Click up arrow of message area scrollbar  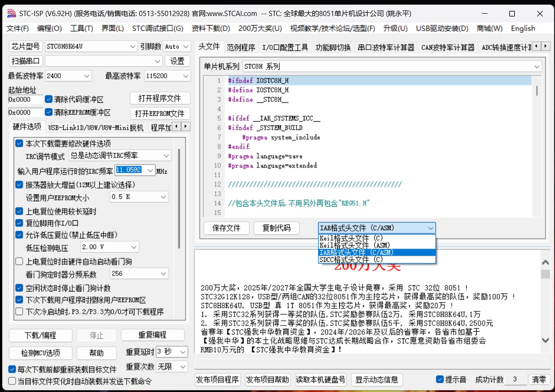tap(546, 262)
